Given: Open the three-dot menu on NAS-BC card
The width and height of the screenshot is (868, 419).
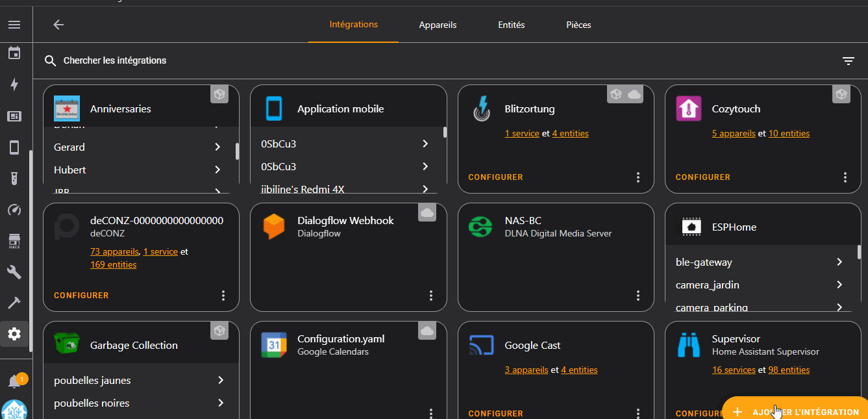Looking at the screenshot, I should 638,296.
